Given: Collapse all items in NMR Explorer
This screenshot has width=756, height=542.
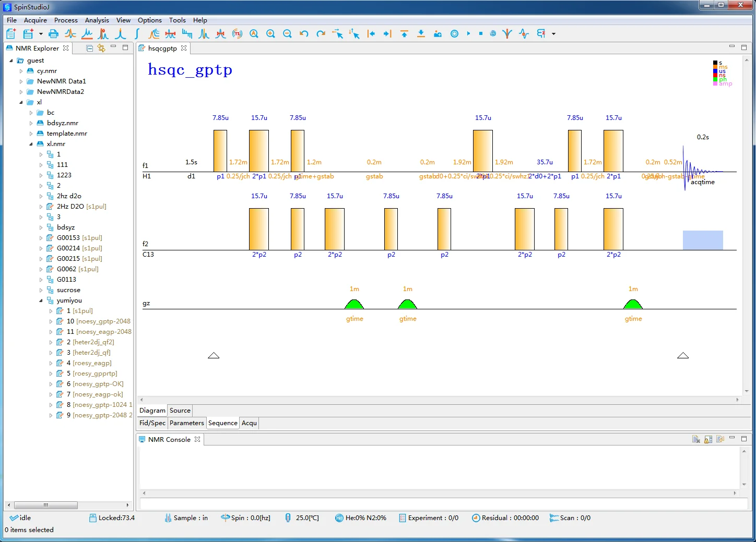Looking at the screenshot, I should (x=89, y=48).
